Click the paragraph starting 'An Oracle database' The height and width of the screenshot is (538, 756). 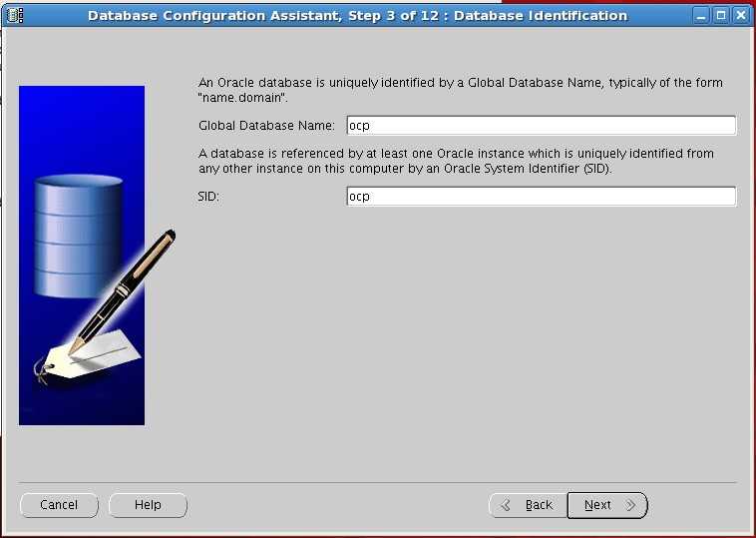(x=461, y=90)
